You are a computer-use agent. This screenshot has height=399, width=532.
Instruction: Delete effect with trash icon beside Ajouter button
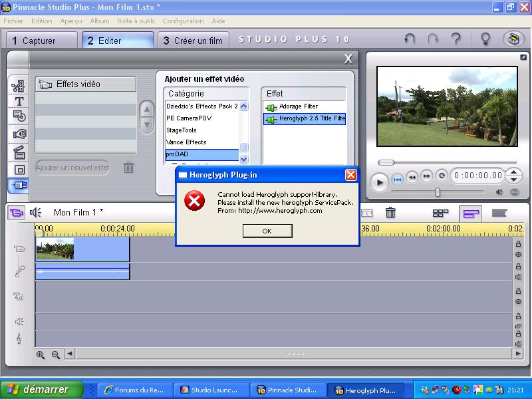click(128, 167)
